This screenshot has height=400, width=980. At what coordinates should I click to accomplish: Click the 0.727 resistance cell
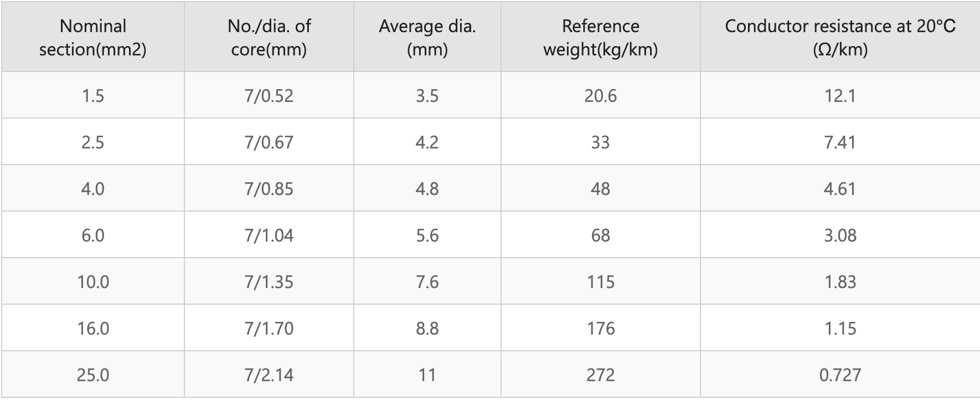point(840,375)
